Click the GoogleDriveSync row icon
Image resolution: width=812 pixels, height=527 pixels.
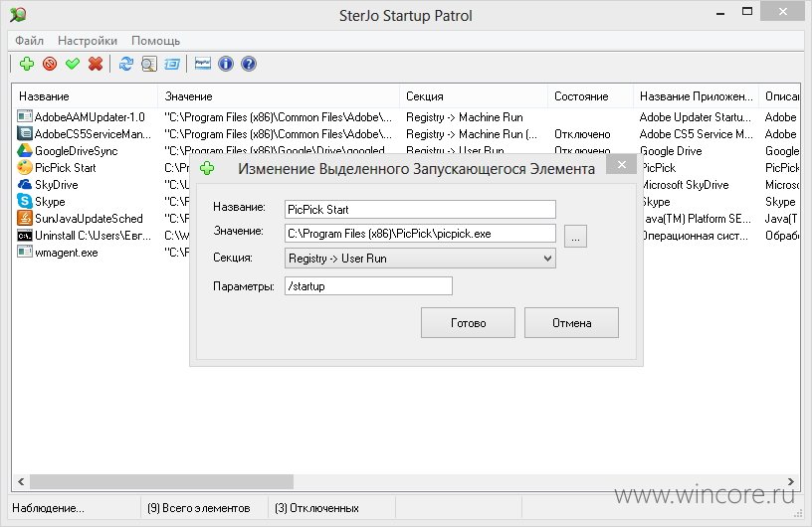tap(24, 151)
